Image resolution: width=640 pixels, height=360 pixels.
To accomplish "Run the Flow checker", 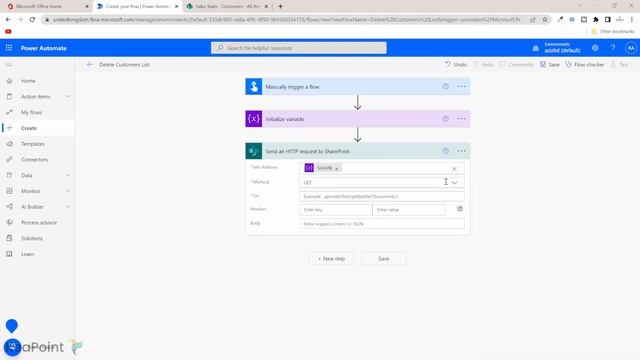I will point(584,64).
